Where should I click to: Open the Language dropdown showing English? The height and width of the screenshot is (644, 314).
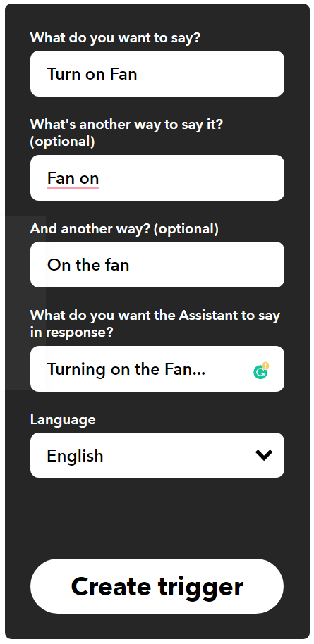point(157,455)
